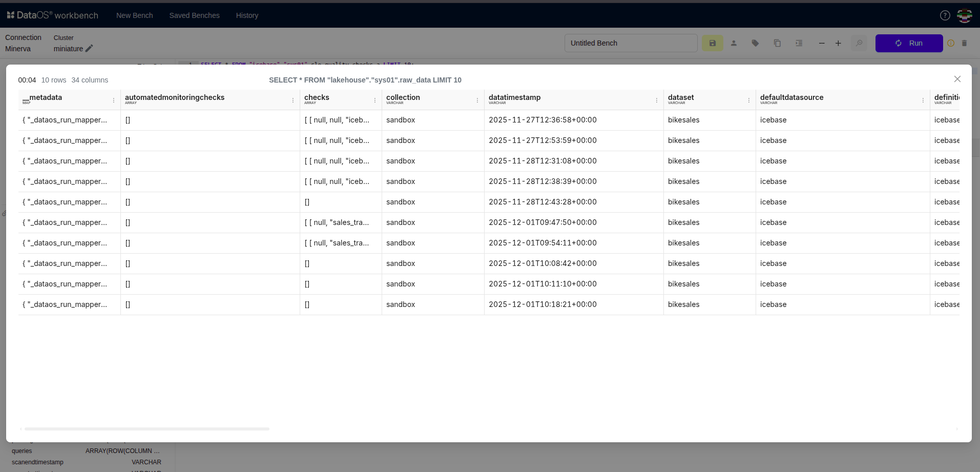980x472 pixels.
Task: Open the help question mark icon
Action: coord(945,15)
